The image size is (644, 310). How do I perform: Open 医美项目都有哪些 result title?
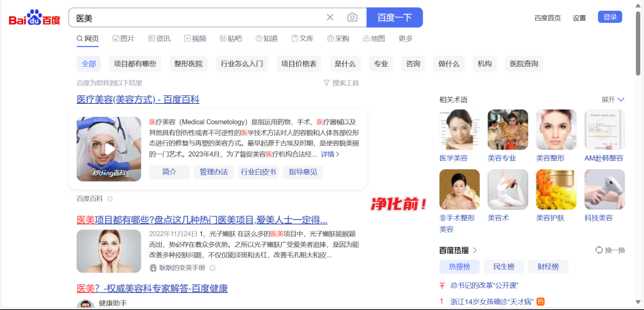tap(202, 220)
